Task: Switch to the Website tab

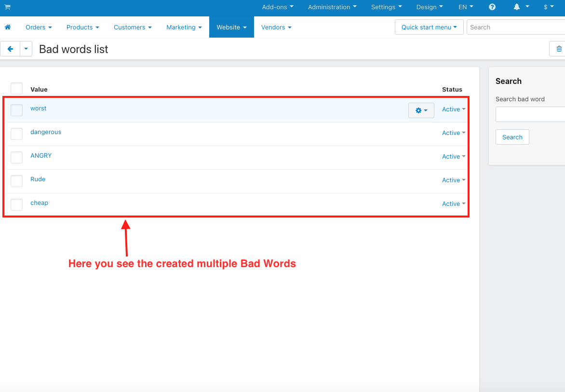Action: (x=231, y=27)
